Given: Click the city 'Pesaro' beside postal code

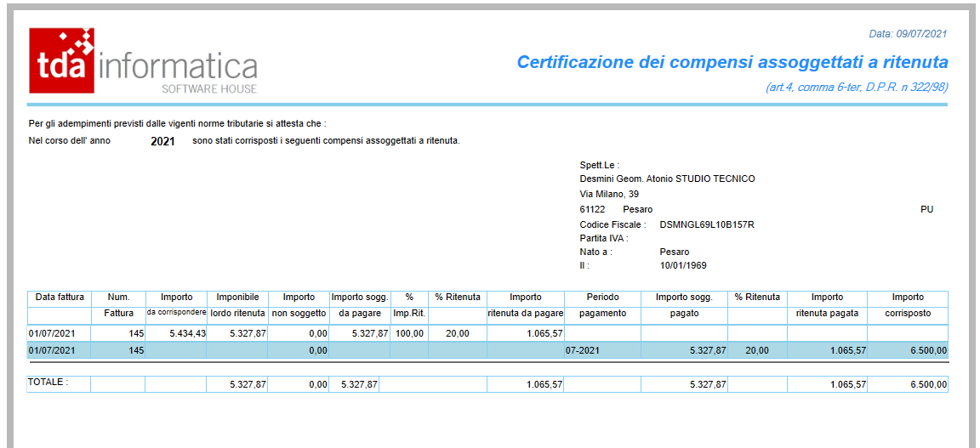Looking at the screenshot, I should tap(637, 209).
